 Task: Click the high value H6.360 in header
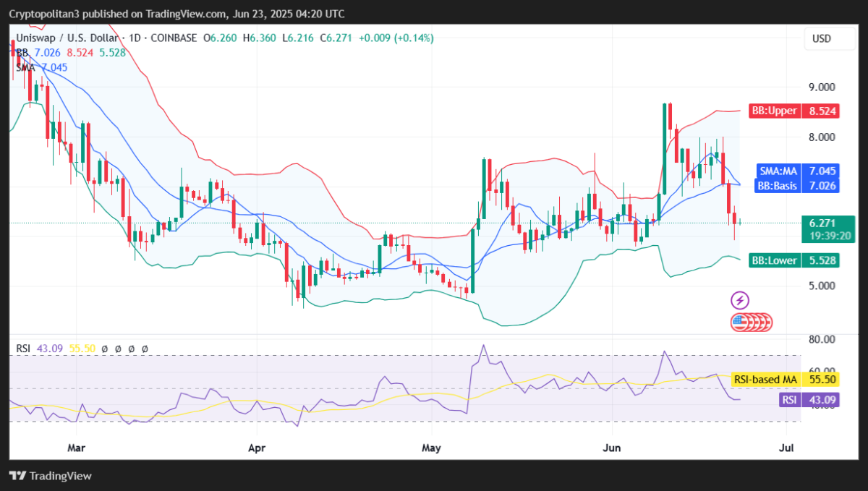point(260,38)
